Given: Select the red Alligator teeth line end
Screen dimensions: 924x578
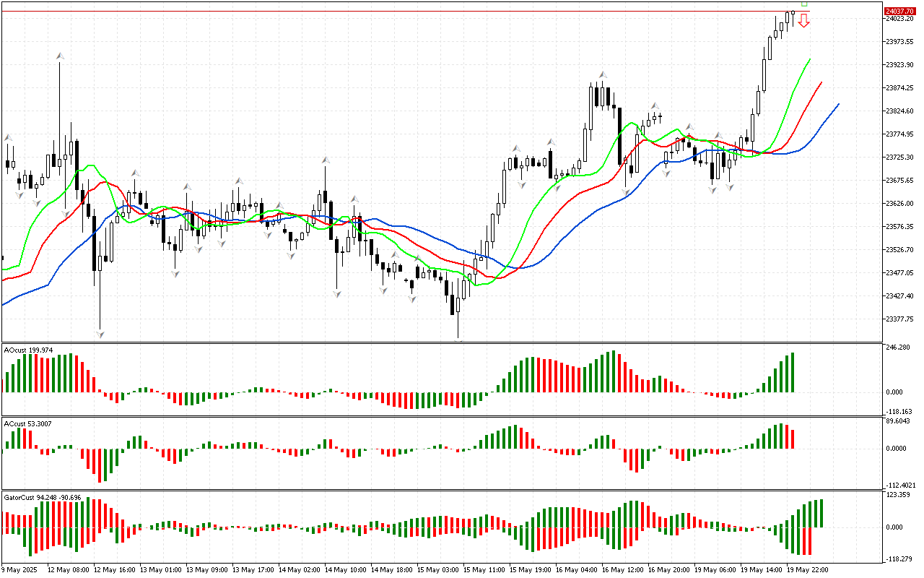Looking at the screenshot, I should 821,83.
